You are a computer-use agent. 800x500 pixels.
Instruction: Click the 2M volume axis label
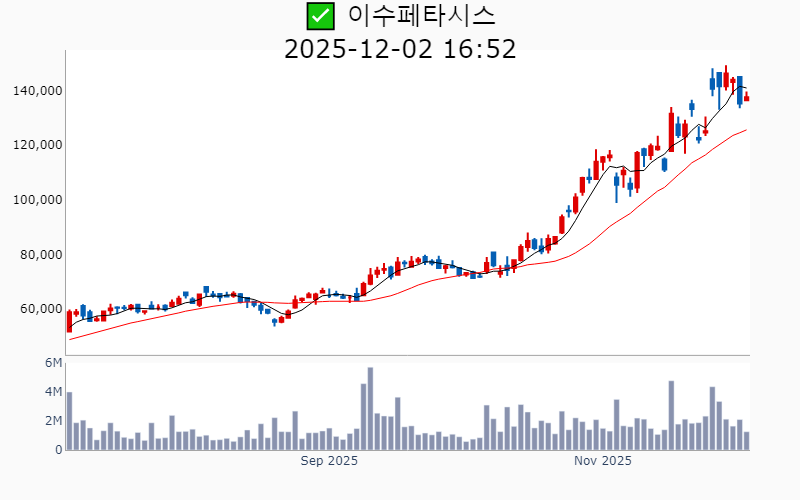[x=54, y=421]
